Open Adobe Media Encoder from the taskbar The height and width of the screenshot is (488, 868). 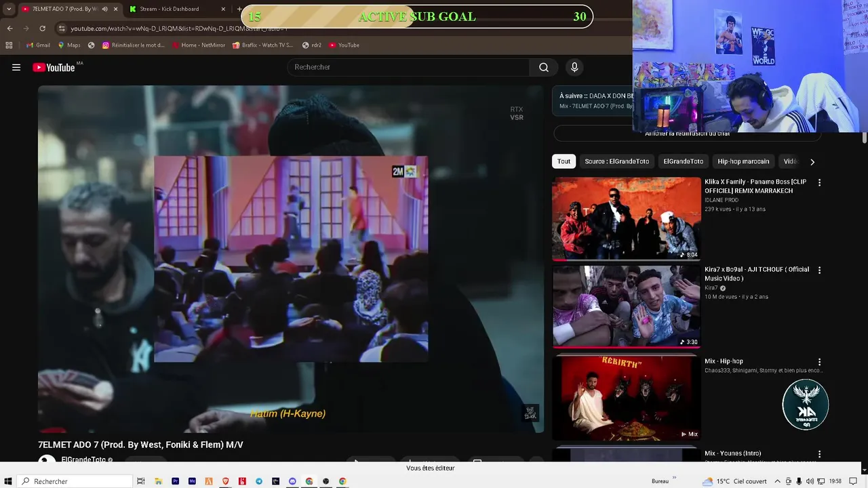pyautogui.click(x=192, y=481)
